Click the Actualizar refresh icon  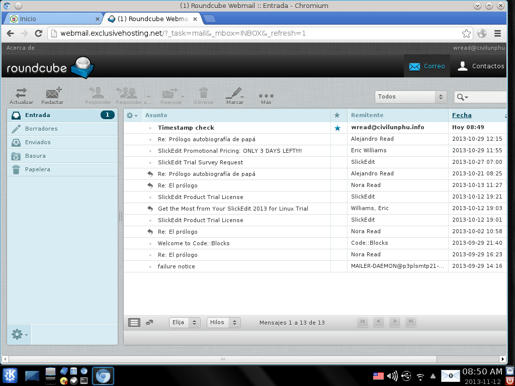pos(21,93)
